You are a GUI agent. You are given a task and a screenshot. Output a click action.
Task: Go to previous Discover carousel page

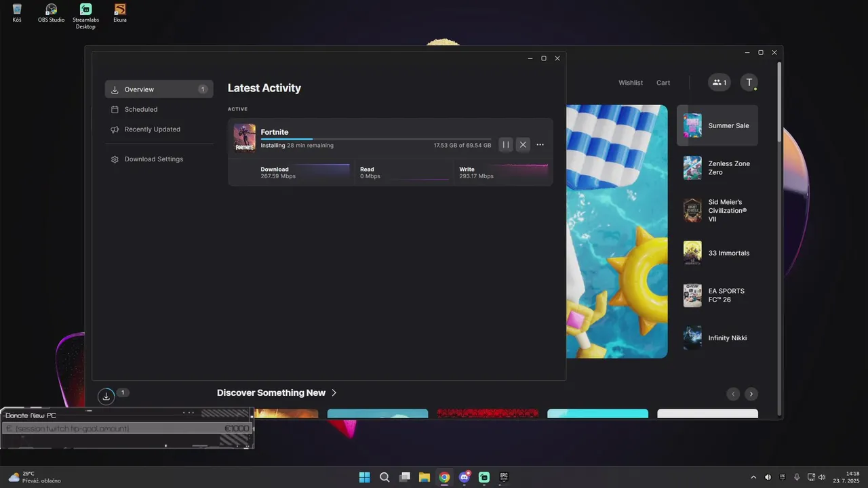coord(732,394)
